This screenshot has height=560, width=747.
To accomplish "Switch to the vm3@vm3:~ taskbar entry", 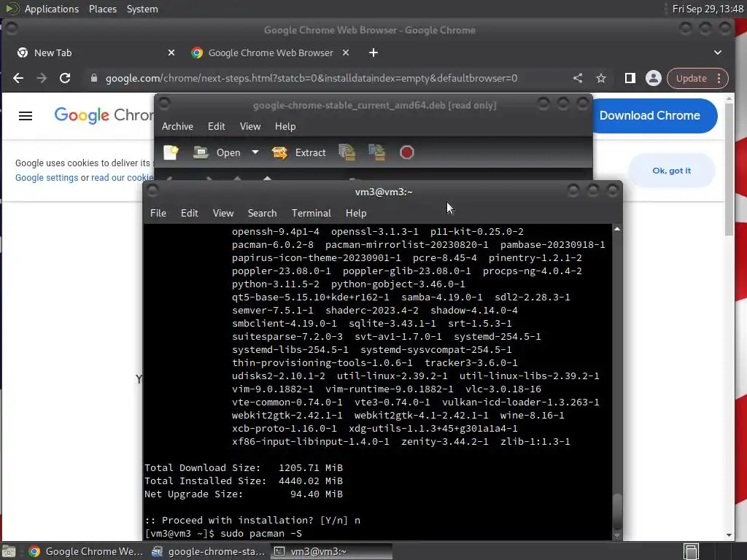I will click(x=332, y=551).
